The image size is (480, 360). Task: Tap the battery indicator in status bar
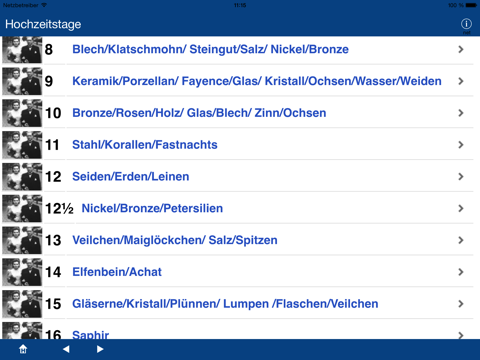coord(471,5)
